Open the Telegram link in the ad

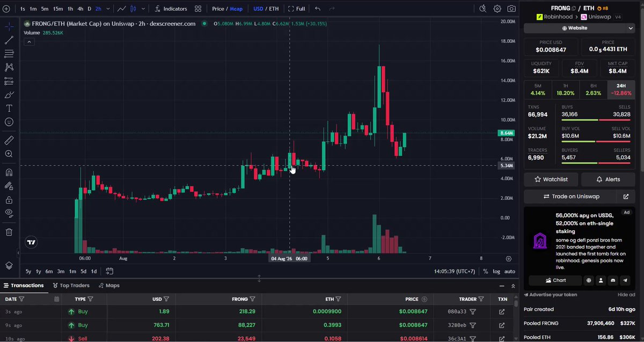coord(625,280)
